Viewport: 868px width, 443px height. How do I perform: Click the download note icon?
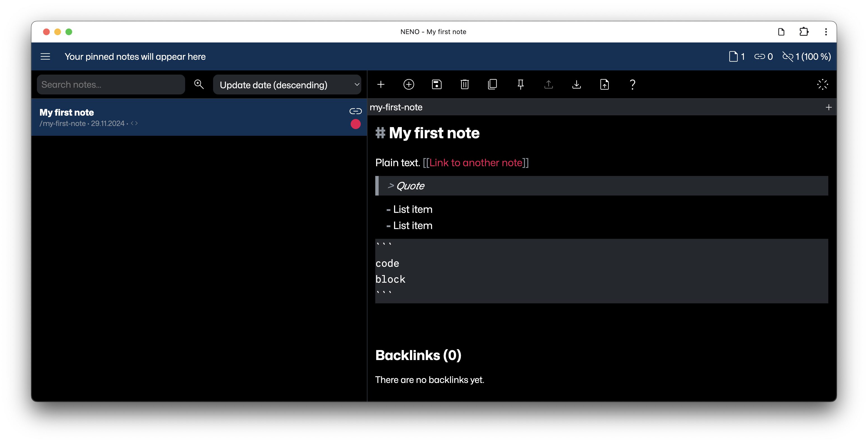577,85
